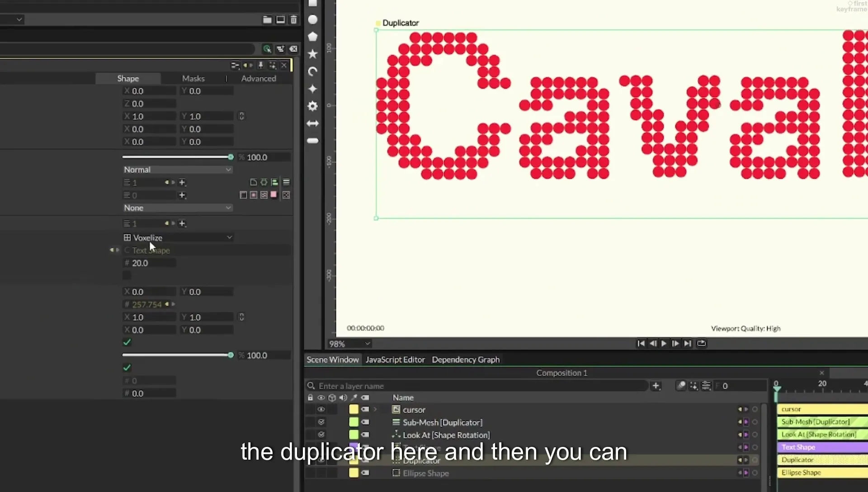Toggle visibility of cursor layer
Viewport: 868px width, 492px height.
point(321,410)
